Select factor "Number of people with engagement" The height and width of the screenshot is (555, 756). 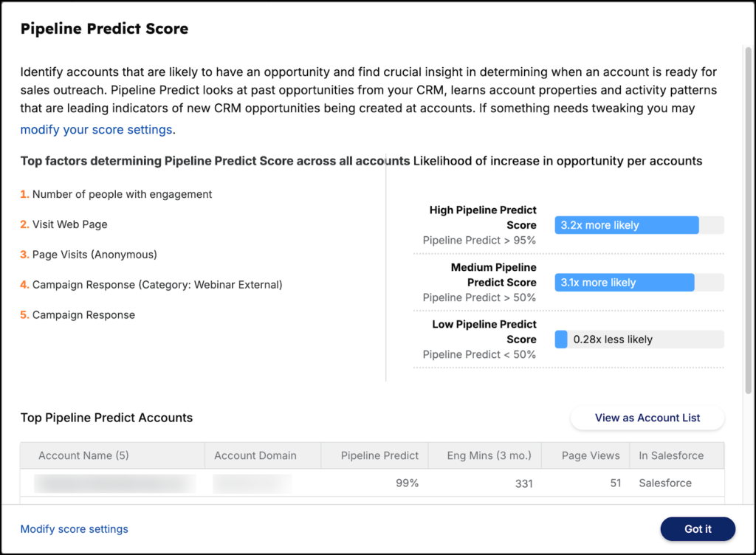point(122,194)
